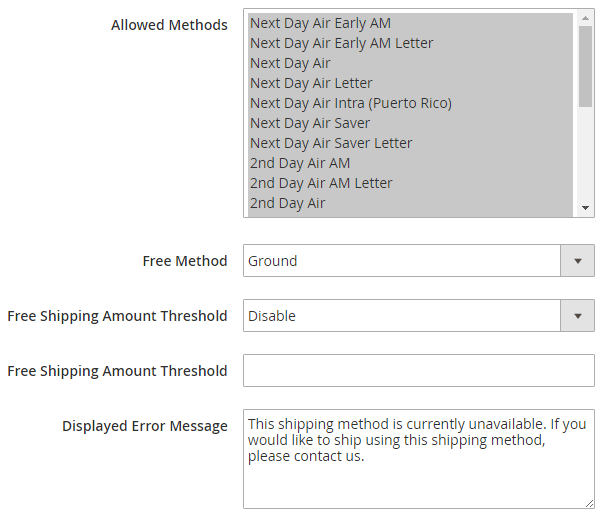This screenshot has height=517, width=604.
Task: Pick Next Day Air Letter in list
Action: 311,83
